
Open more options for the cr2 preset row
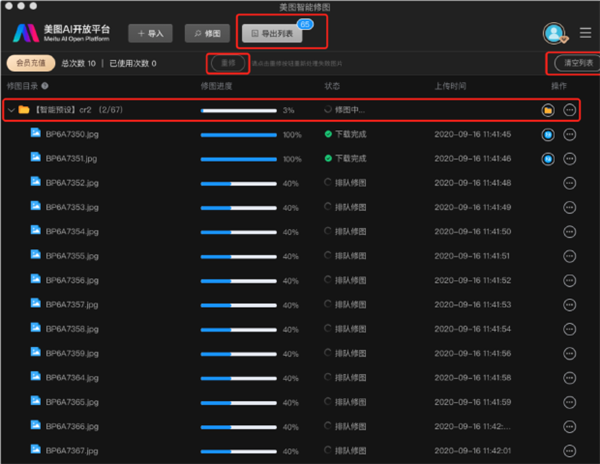click(570, 110)
